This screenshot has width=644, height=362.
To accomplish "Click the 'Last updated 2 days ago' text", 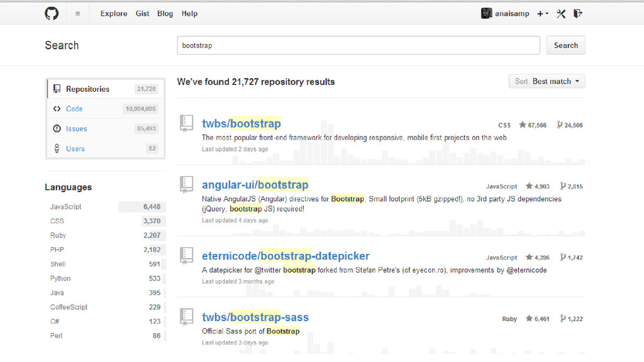I will click(x=235, y=149).
